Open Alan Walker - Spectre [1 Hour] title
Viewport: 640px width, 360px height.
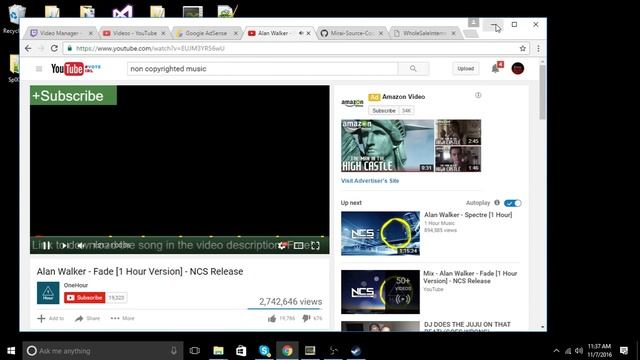click(x=468, y=215)
